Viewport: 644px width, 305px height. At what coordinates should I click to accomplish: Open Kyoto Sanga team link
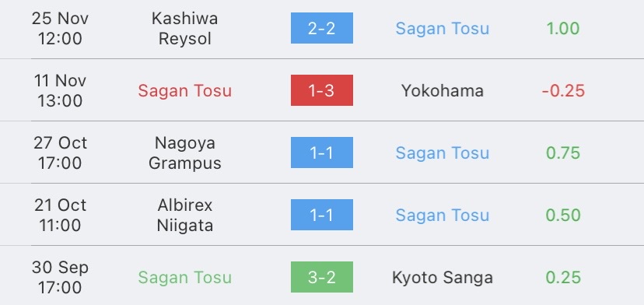tap(443, 278)
